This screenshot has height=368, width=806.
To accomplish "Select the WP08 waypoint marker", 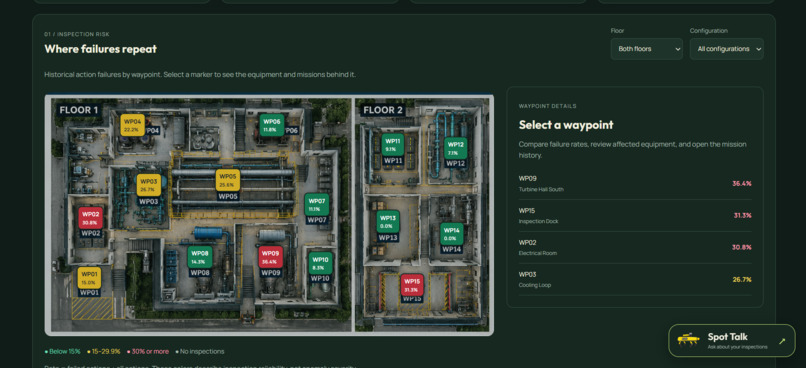I will tap(199, 257).
